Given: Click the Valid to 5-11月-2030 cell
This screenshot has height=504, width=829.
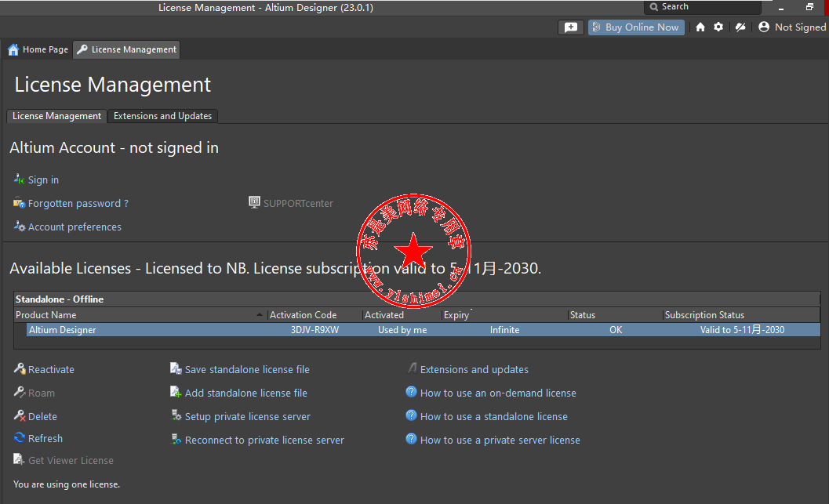Looking at the screenshot, I should coord(742,330).
